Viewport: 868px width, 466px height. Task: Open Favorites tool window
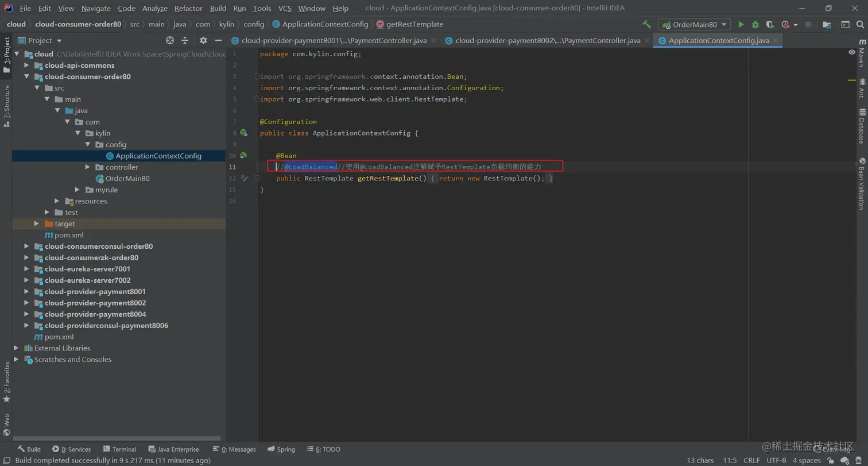(6, 382)
